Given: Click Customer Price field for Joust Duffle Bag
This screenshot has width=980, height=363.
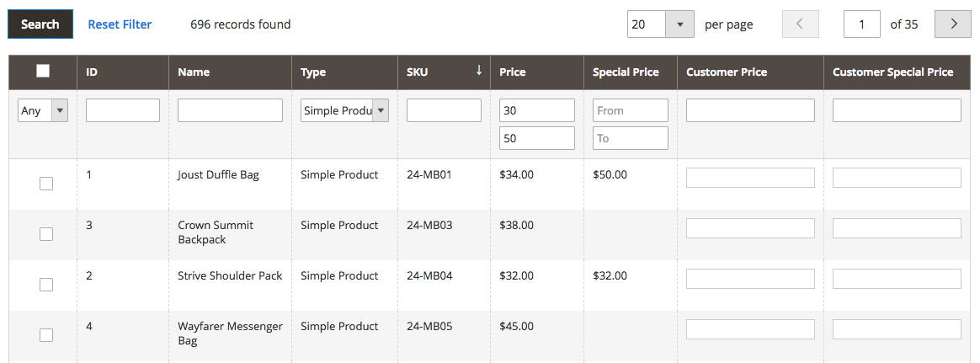Looking at the screenshot, I should tap(750, 178).
